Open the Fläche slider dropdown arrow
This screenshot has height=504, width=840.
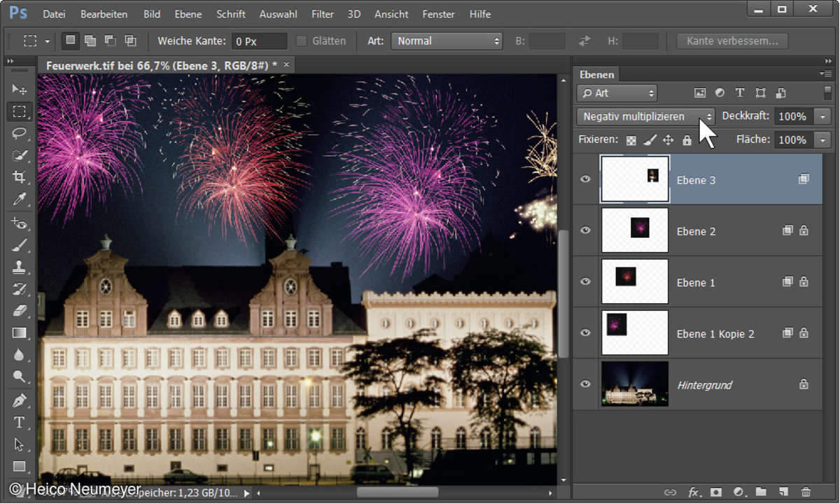(822, 140)
